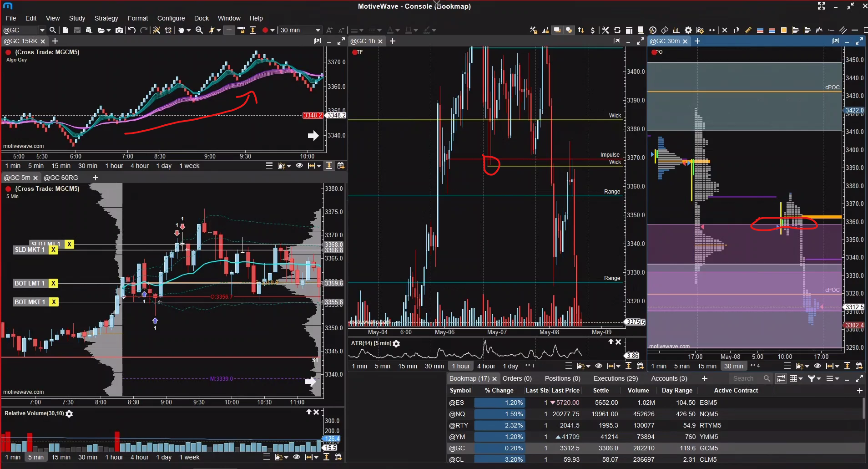This screenshot has height=469, width=868.
Task: Toggle the crosshair cursor tool
Action: click(x=229, y=30)
